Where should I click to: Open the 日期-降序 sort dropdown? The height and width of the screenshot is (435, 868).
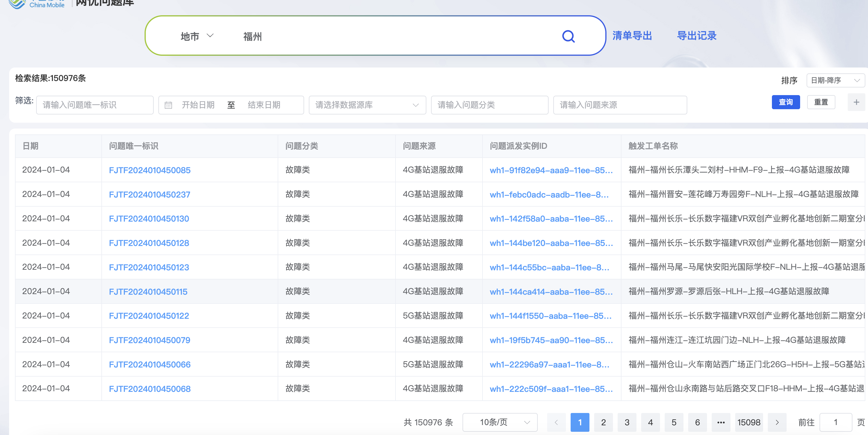click(835, 80)
